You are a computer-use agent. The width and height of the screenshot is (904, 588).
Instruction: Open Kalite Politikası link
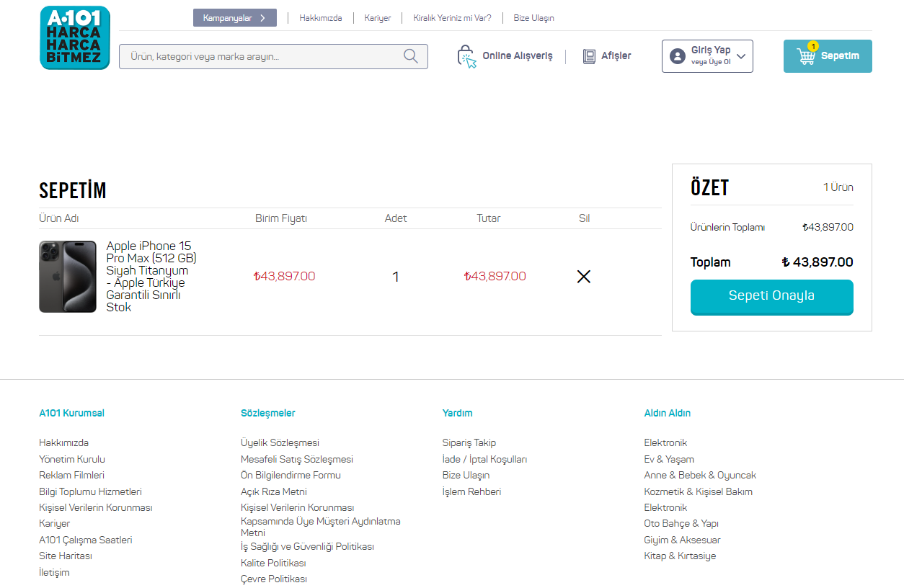click(273, 563)
